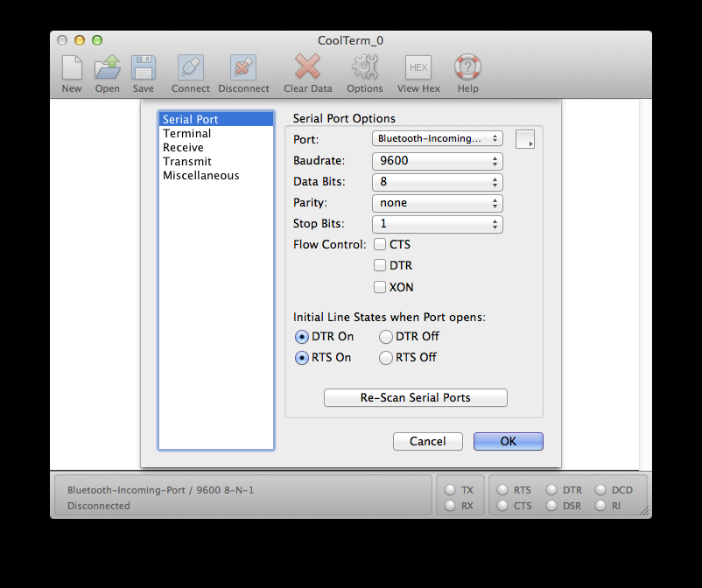Click the Save toolbar icon
This screenshot has height=588, width=702.
pyautogui.click(x=144, y=68)
